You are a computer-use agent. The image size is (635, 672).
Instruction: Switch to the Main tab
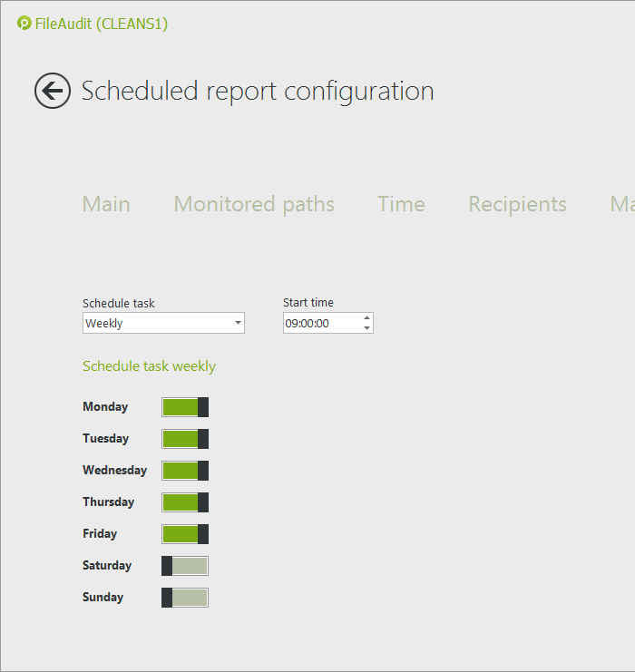coord(106,204)
